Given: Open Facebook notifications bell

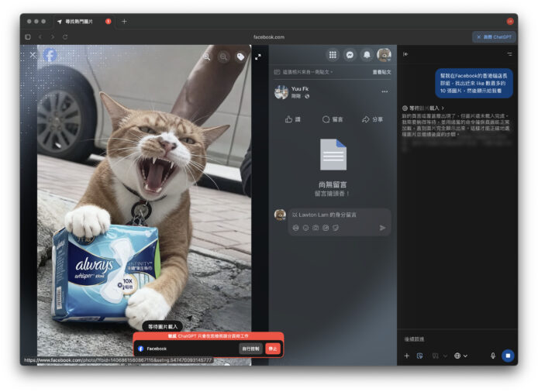Looking at the screenshot, I should coord(367,55).
